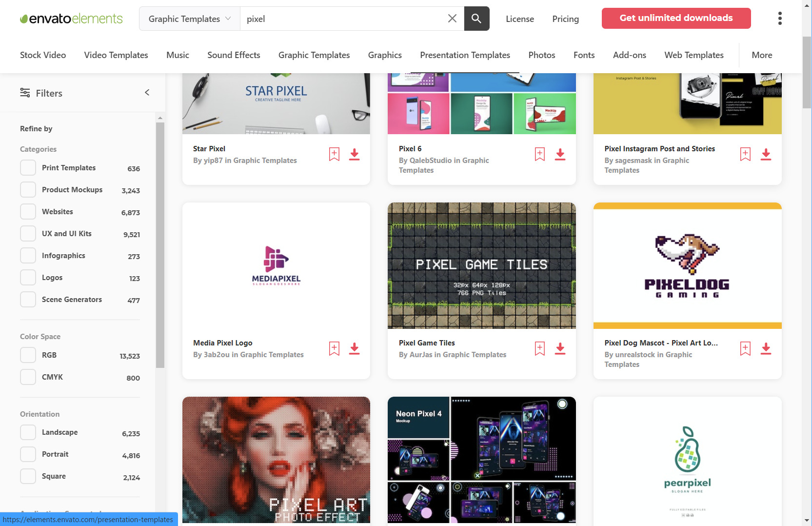Open the Pixel Game Tiles title link
Screen dimensions: 812x526
427,343
